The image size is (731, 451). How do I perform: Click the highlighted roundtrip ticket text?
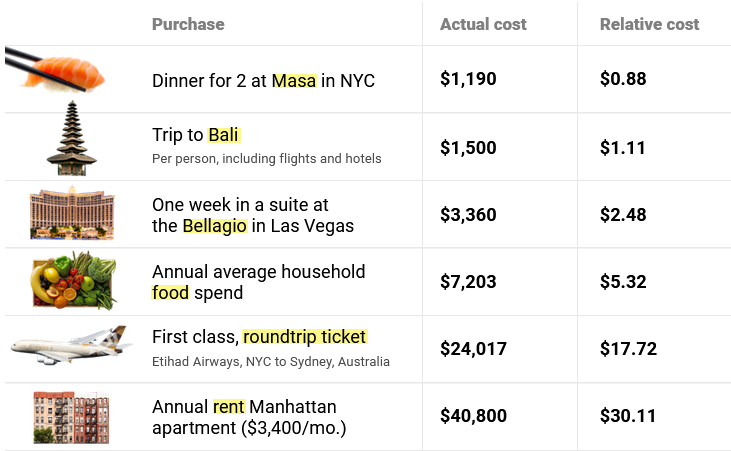305,337
